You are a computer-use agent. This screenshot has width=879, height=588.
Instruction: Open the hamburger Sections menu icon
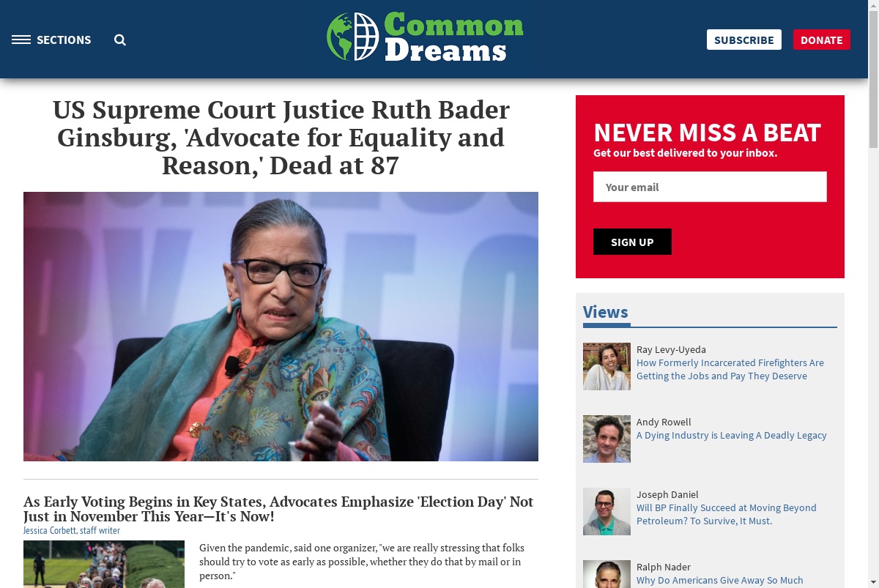[x=21, y=40]
